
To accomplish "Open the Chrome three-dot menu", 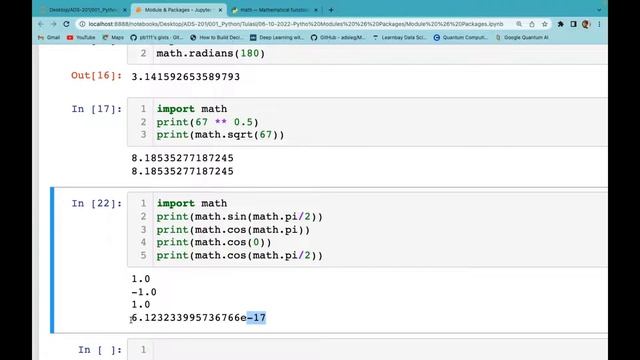I will point(599,24).
